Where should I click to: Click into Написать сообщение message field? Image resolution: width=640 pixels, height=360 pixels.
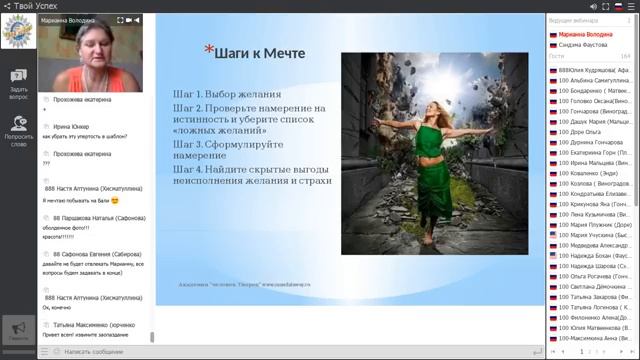point(296,351)
